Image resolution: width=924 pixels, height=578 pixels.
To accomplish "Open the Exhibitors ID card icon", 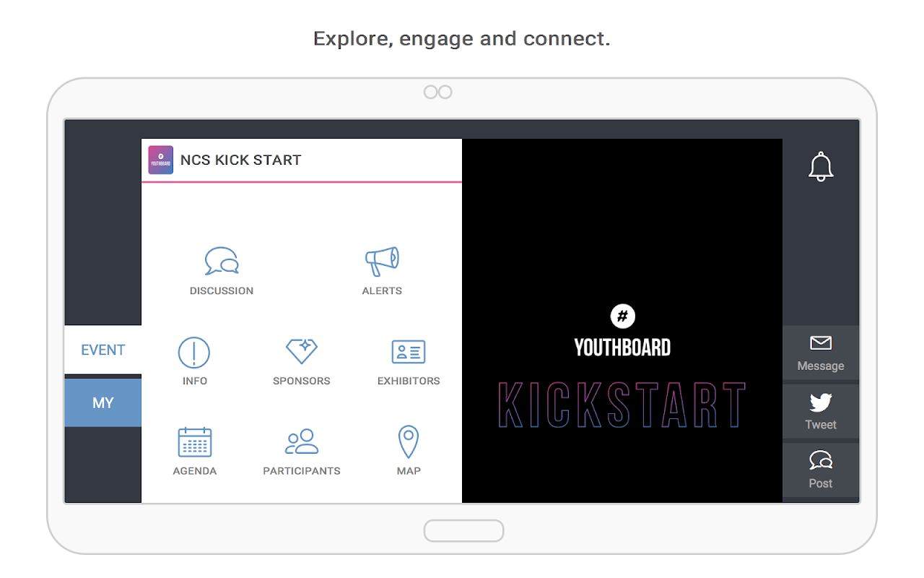I will (x=409, y=352).
